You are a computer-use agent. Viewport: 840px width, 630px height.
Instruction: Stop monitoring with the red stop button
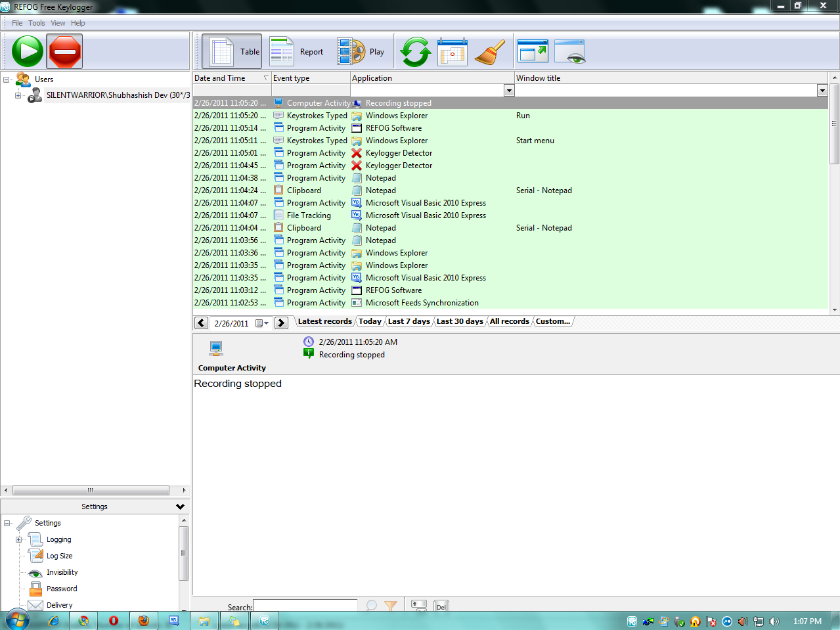pyautogui.click(x=64, y=51)
